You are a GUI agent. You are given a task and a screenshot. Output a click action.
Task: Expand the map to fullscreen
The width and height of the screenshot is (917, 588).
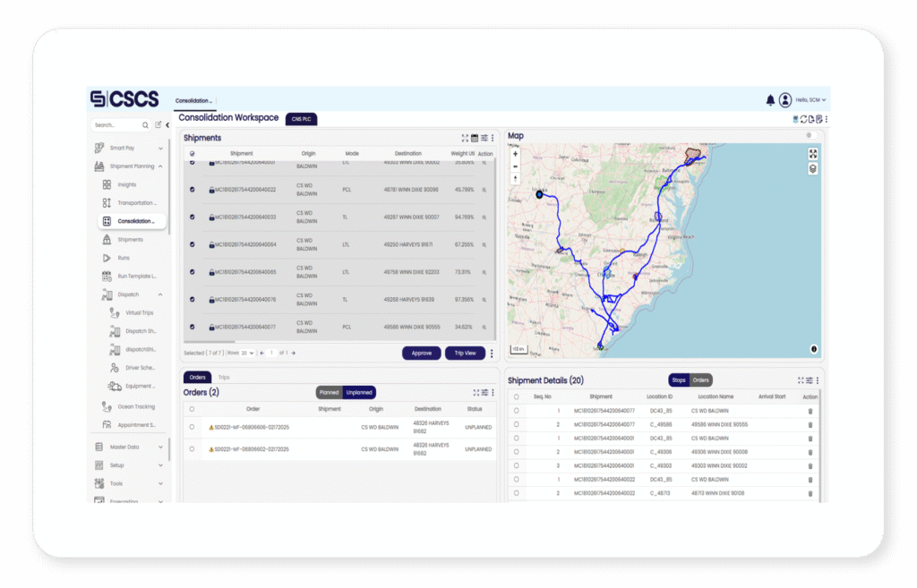812,153
